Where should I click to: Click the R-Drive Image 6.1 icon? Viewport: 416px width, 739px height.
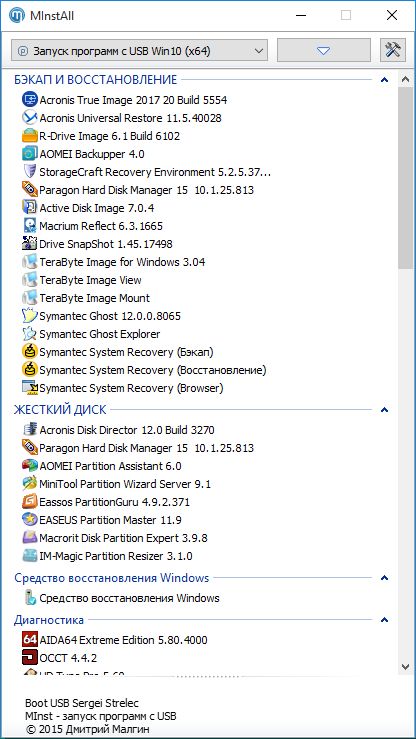[x=30, y=136]
